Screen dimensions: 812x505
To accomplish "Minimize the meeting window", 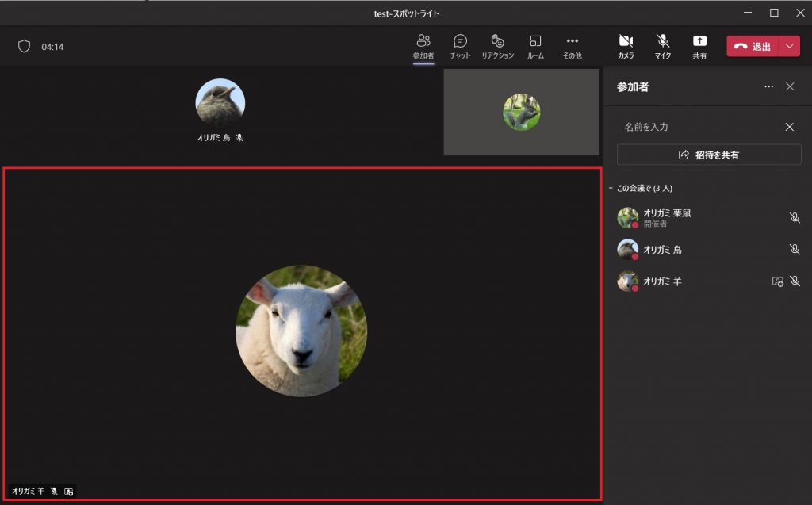I will [x=748, y=13].
